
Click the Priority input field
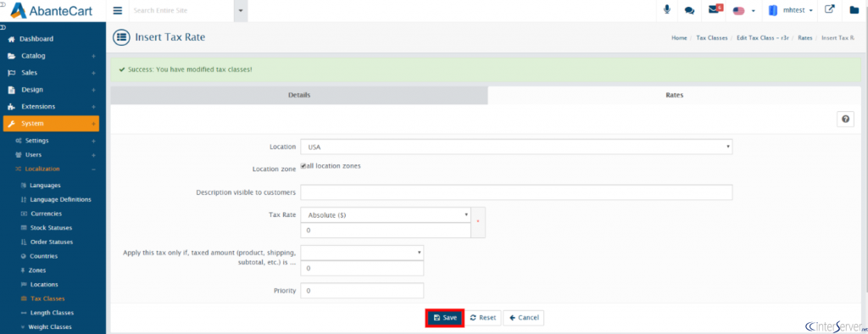[x=362, y=290]
